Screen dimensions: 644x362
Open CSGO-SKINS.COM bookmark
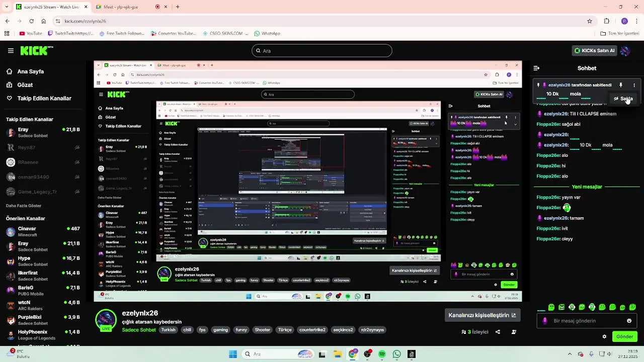[x=225, y=34]
